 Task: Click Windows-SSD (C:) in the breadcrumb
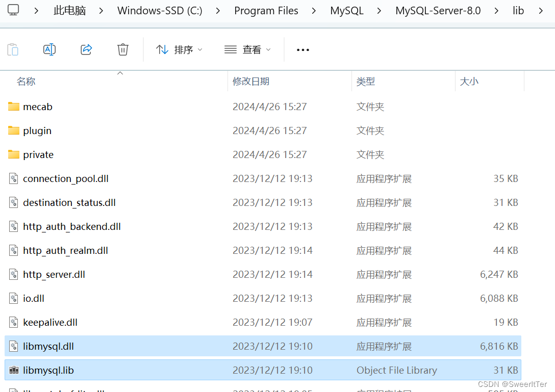tap(159, 10)
